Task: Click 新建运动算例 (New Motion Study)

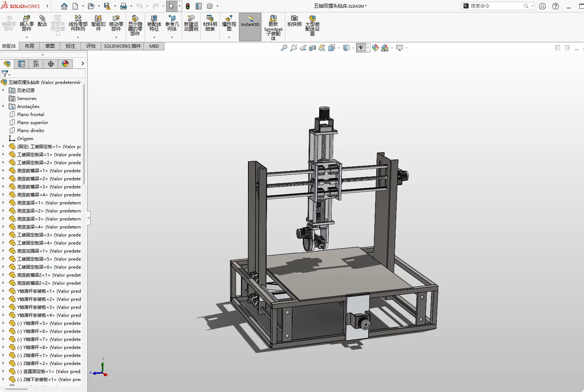Action: pyautogui.click(x=191, y=23)
